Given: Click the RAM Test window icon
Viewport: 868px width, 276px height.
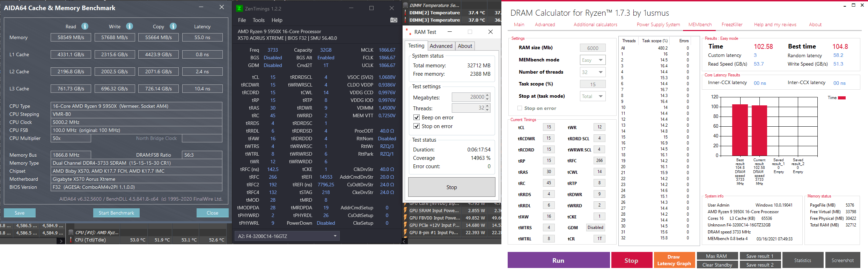Looking at the screenshot, I should [408, 32].
